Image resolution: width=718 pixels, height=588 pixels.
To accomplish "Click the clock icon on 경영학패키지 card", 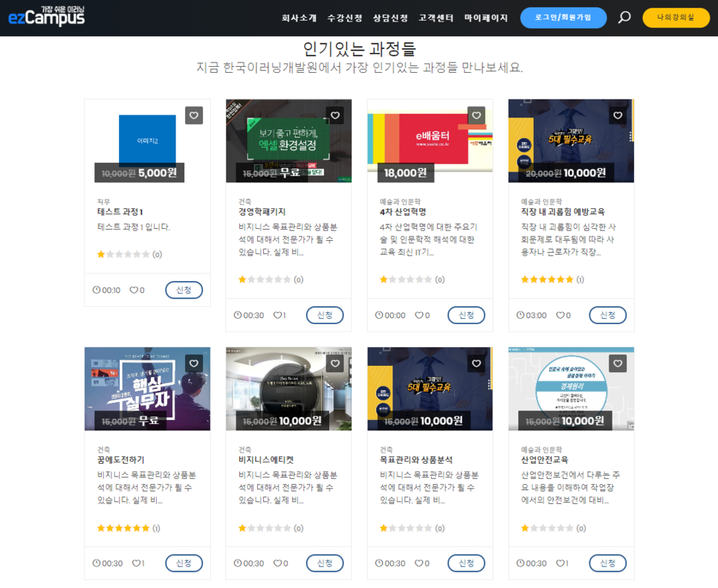I will click(238, 315).
